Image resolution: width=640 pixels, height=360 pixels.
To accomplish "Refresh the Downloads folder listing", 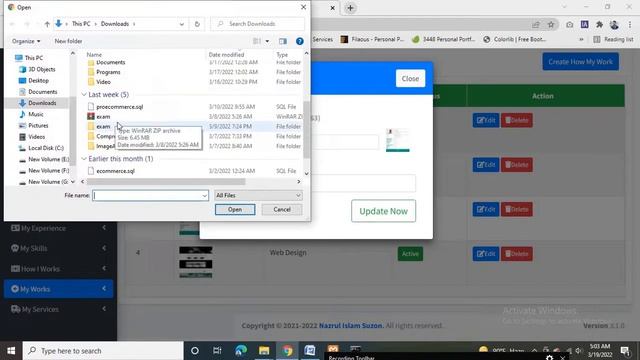I will click(x=197, y=24).
